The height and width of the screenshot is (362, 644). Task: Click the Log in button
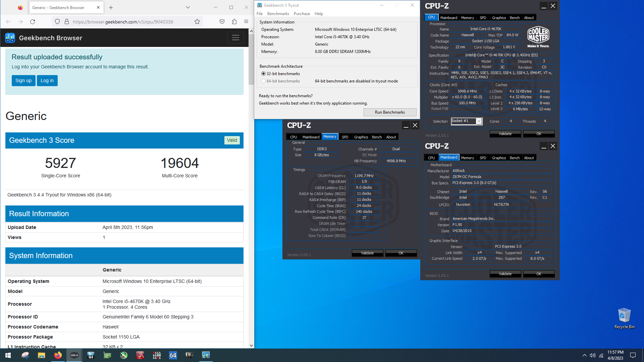(47, 80)
